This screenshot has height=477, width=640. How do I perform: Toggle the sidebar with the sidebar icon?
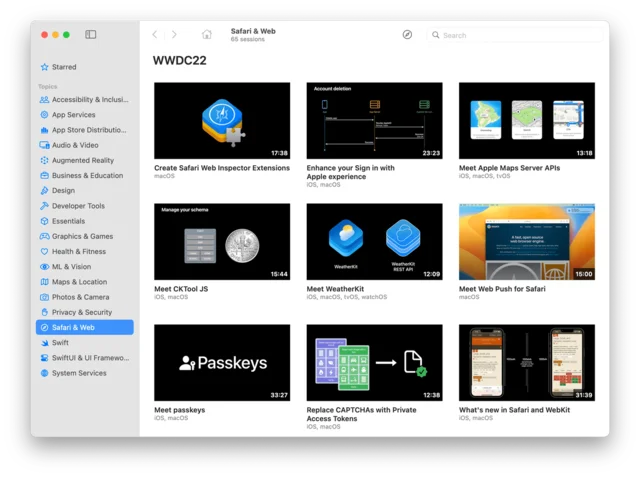coord(91,34)
